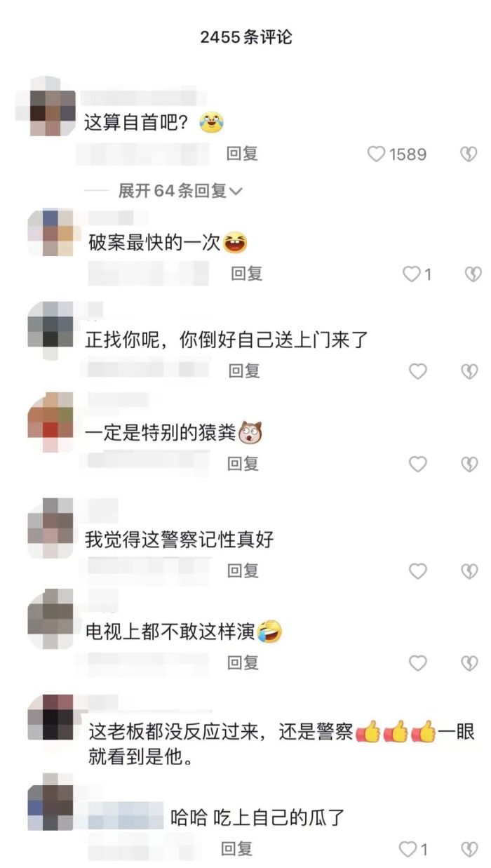Open avatar of first commenter
The width and height of the screenshot is (491, 868).
tap(46, 107)
